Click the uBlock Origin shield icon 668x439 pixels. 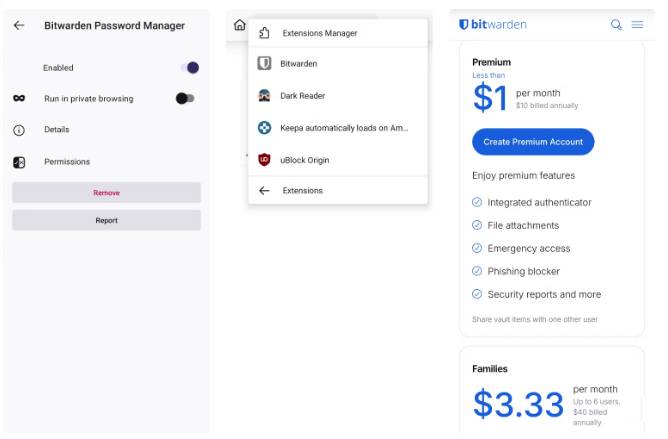[x=264, y=160]
